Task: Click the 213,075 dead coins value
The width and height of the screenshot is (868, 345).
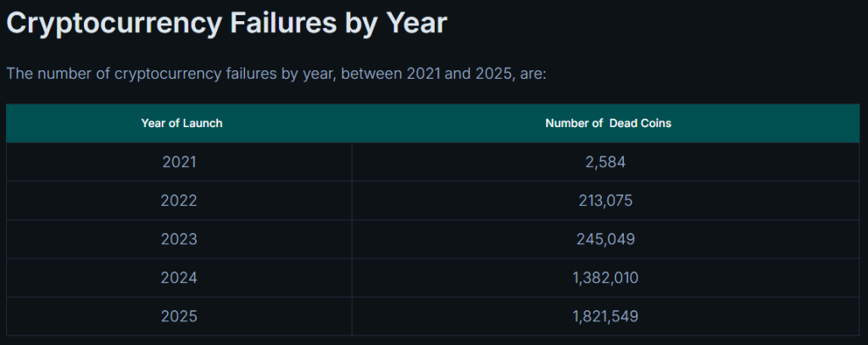Action: [x=605, y=200]
